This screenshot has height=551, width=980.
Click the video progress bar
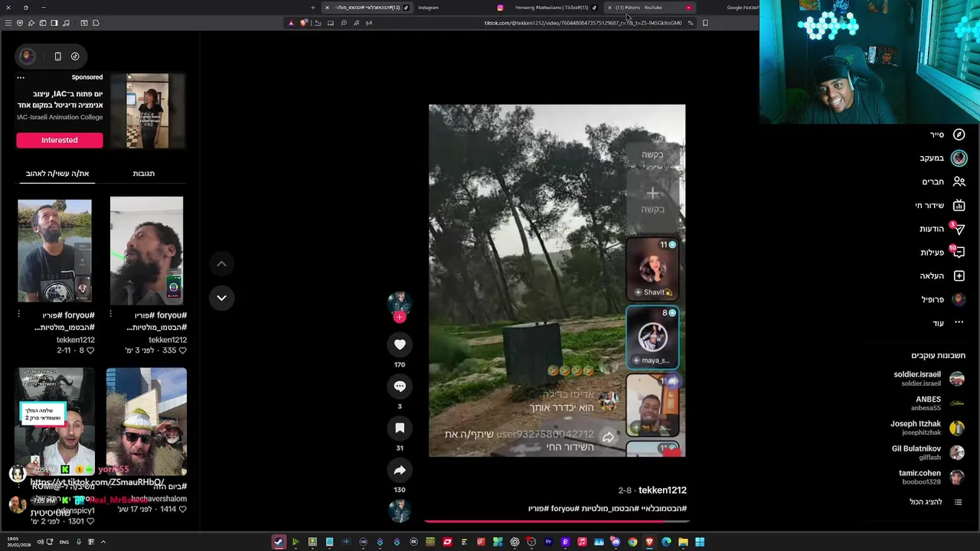click(x=557, y=521)
